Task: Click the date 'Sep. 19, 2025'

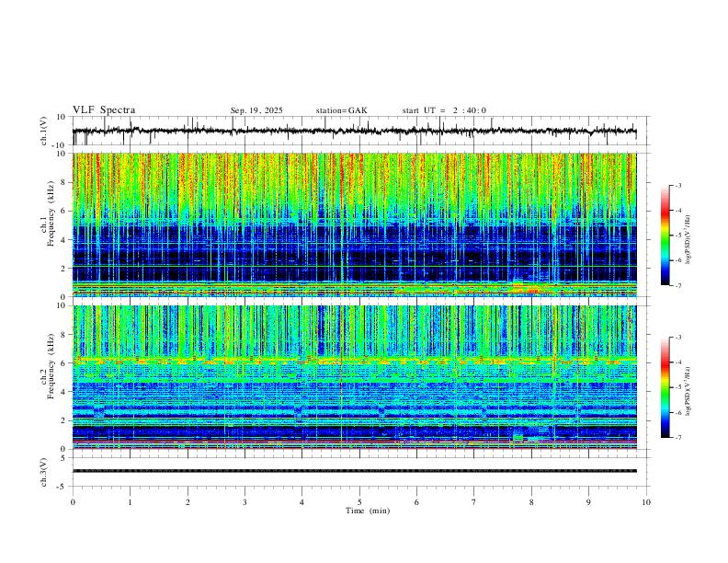Action: [x=256, y=110]
